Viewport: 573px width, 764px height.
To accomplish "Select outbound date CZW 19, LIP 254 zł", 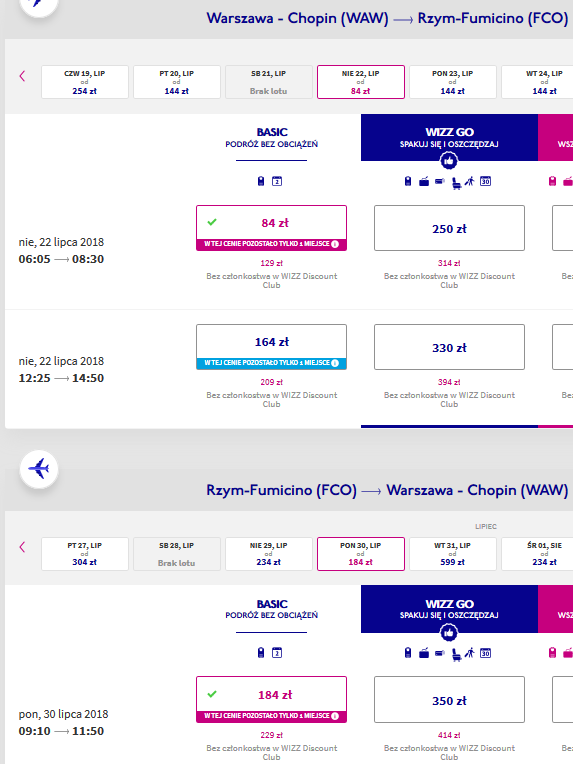I will (x=85, y=82).
